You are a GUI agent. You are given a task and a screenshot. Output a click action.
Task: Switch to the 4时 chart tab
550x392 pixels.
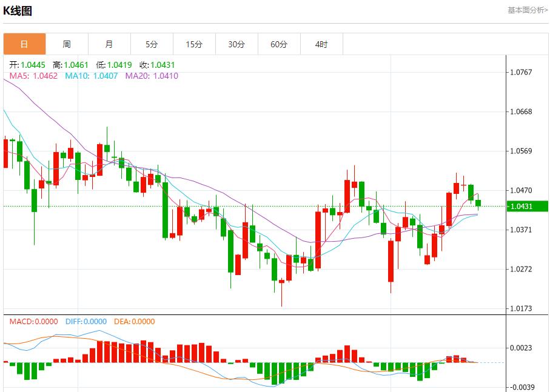tap(321, 44)
